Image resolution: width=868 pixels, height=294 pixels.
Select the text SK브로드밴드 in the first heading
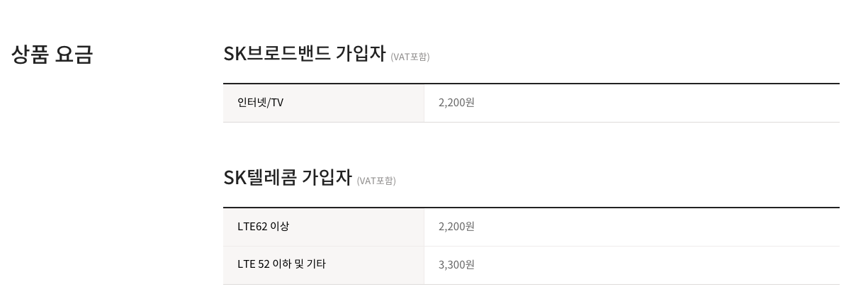coord(277,54)
